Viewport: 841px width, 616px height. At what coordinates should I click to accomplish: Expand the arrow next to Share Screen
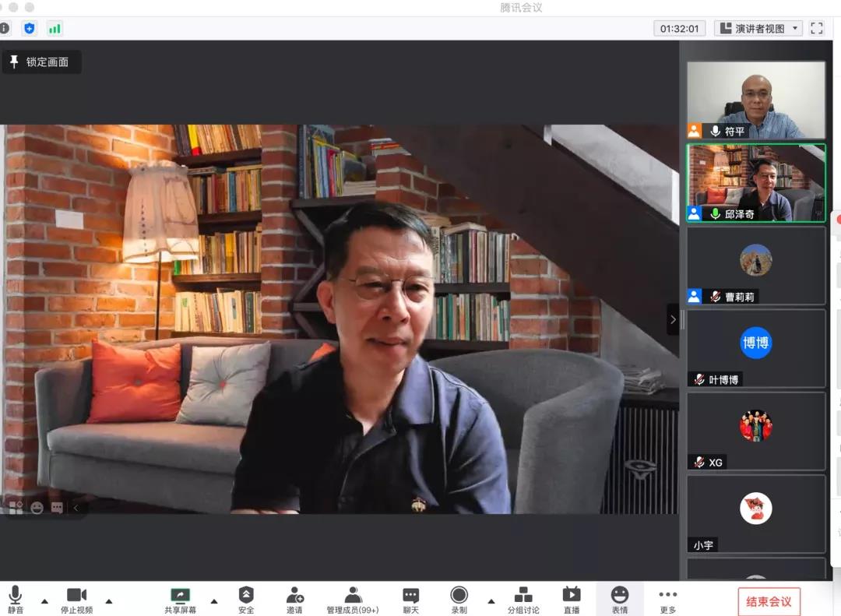click(x=214, y=601)
